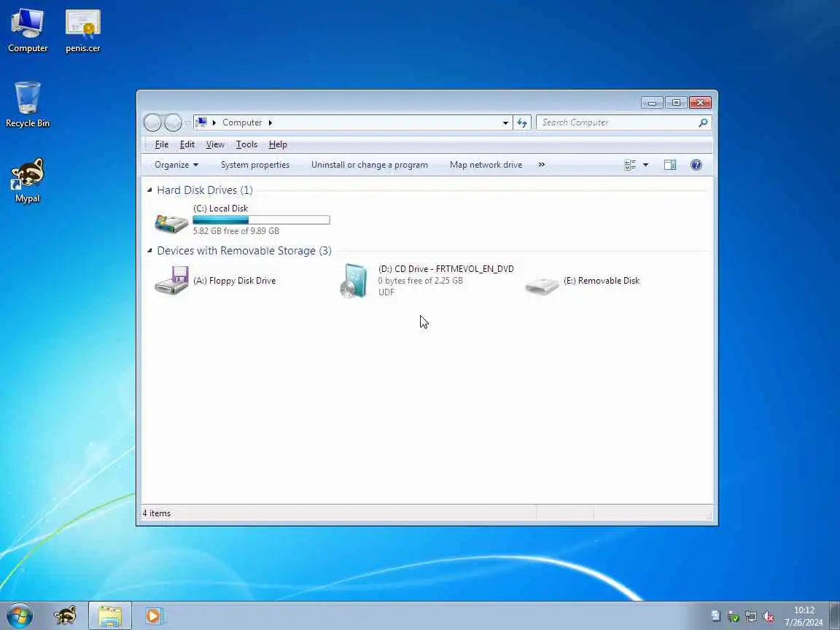
Task: Click the Hard Disk Drives (1) heading
Action: [205, 190]
